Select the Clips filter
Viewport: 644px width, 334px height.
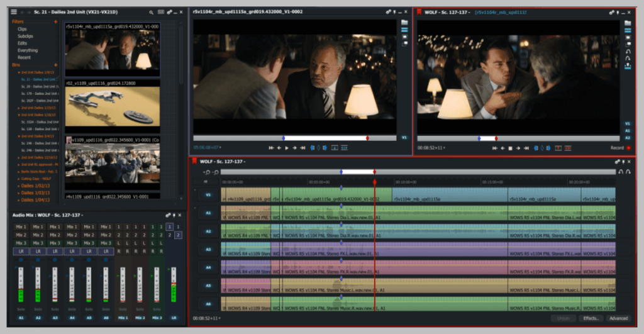tap(22, 29)
